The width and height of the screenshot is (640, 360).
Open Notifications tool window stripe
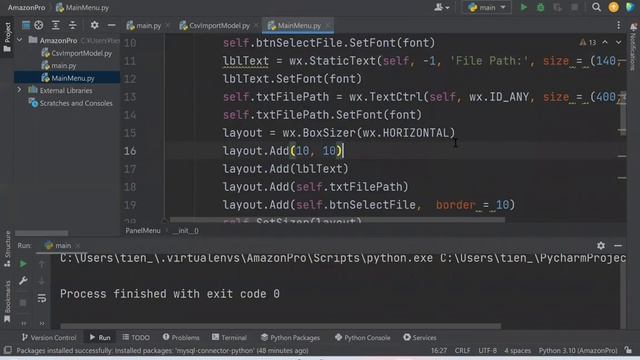[633, 47]
